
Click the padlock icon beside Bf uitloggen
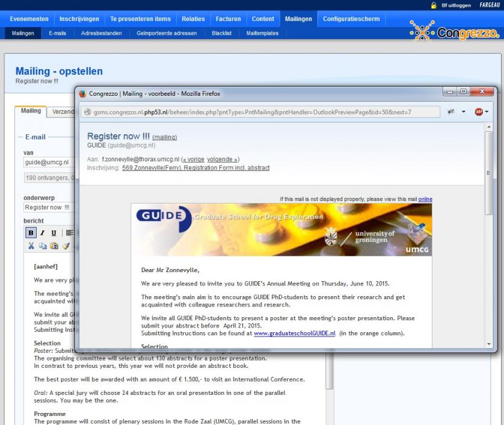pyautogui.click(x=434, y=5)
